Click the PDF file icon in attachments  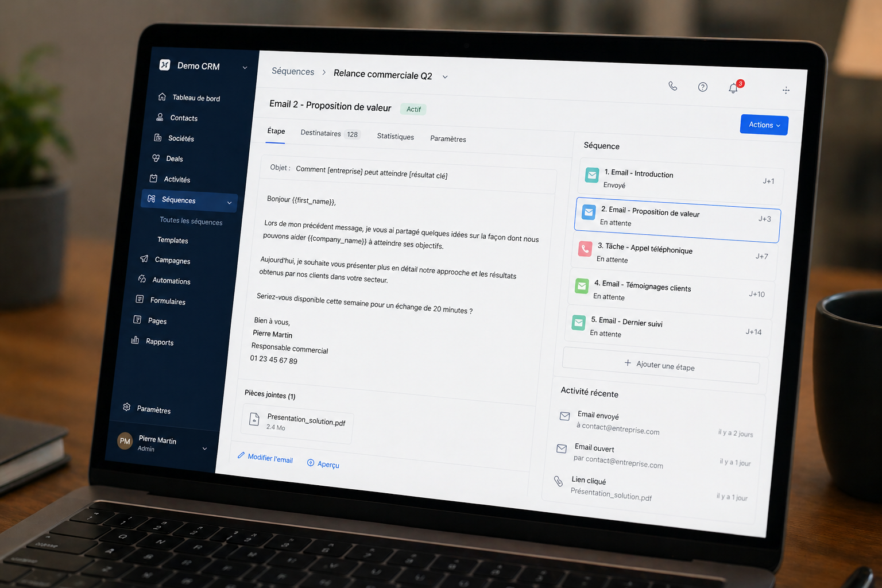(254, 420)
